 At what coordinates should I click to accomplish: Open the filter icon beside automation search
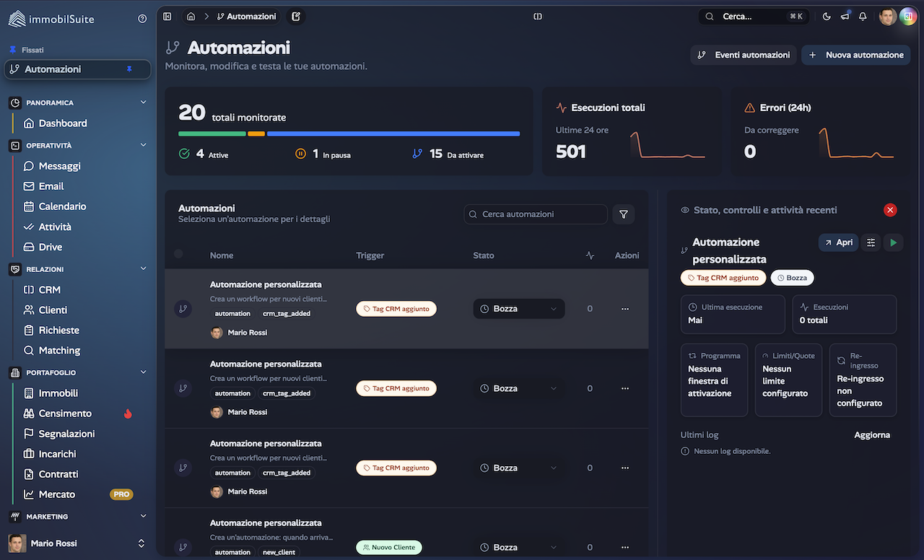pos(623,214)
